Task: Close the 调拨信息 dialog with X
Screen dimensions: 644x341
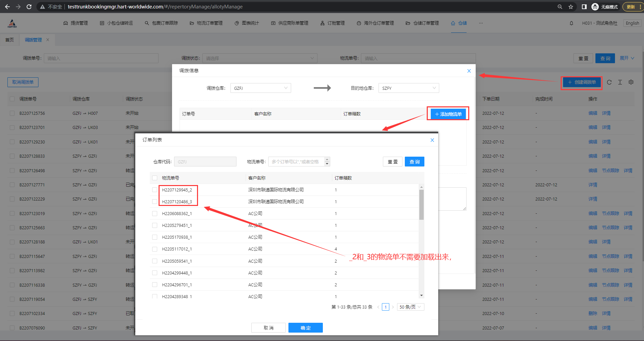Action: 469,71
